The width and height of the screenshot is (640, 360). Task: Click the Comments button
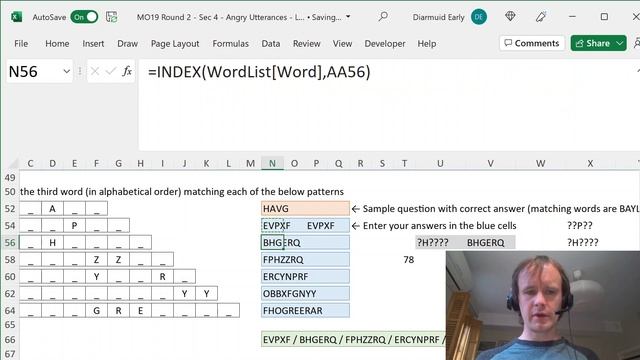click(x=532, y=43)
